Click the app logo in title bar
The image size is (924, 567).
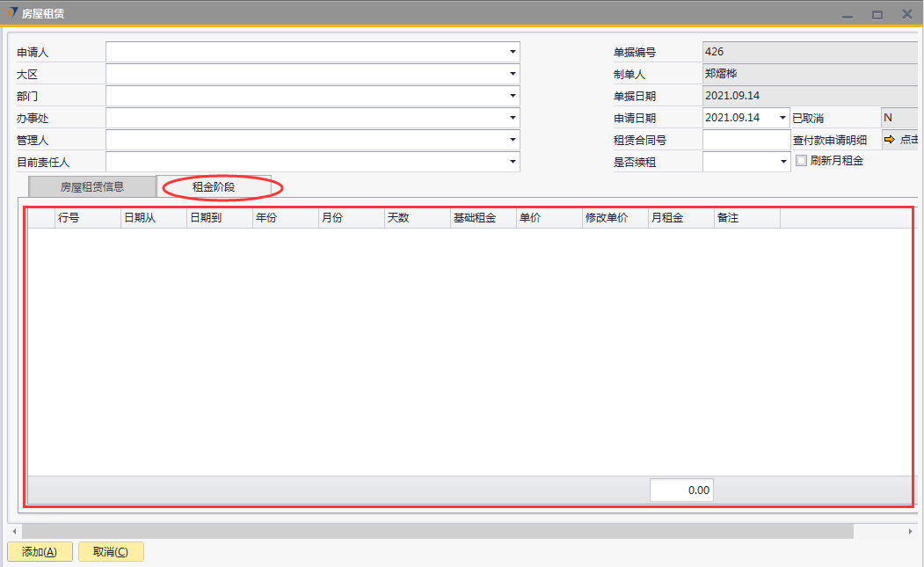tap(11, 13)
